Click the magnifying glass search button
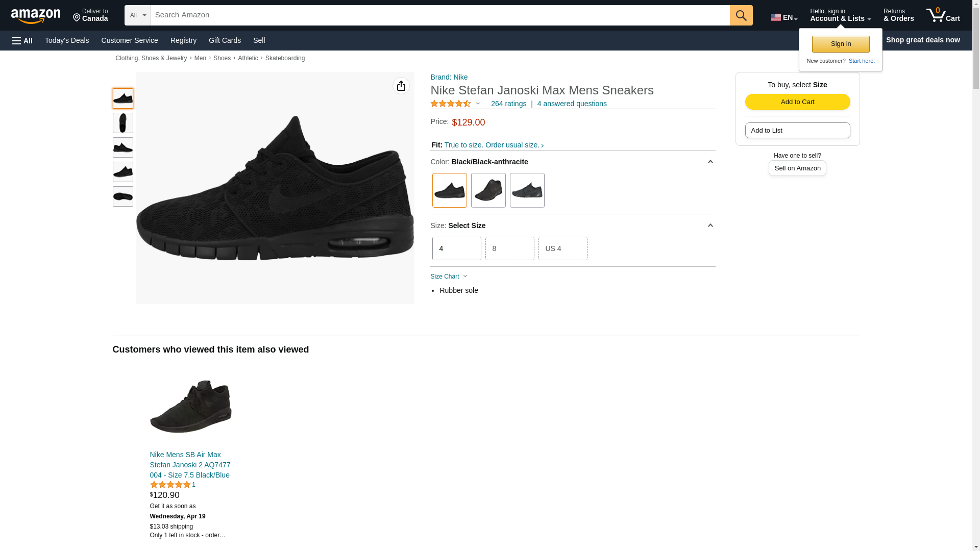The height and width of the screenshot is (551, 980). pos(741,15)
